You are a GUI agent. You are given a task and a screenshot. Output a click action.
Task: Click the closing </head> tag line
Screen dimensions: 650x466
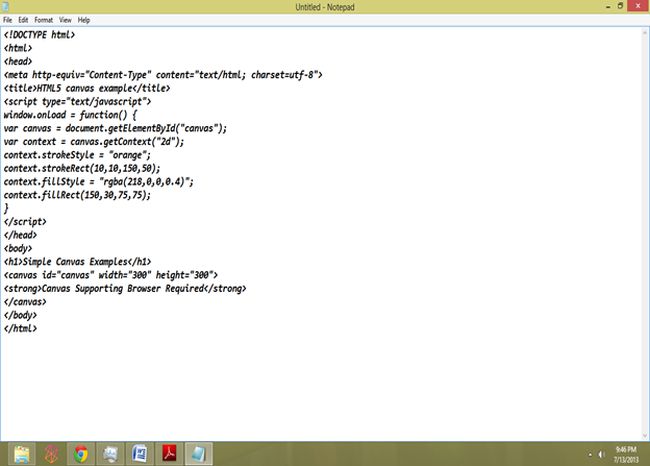pos(20,235)
